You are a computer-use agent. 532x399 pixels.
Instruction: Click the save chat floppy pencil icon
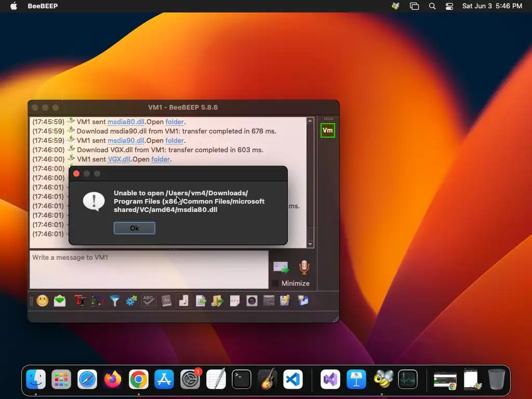pos(285,301)
